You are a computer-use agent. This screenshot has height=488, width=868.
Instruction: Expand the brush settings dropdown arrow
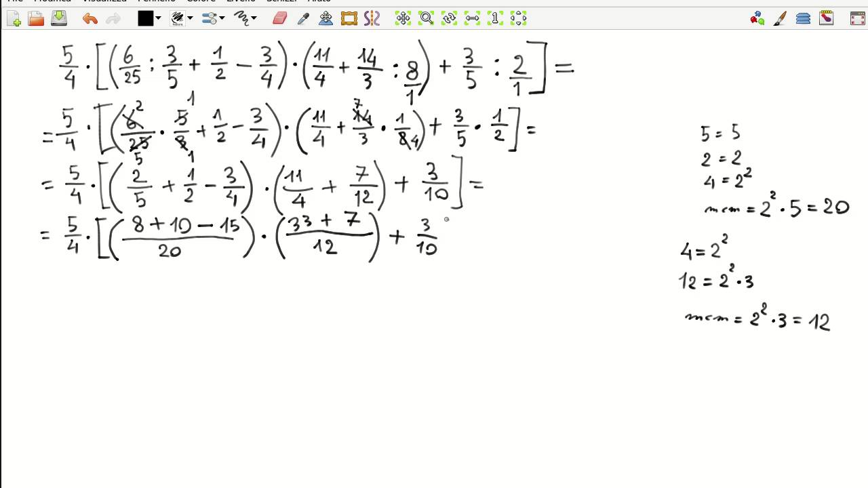[222, 18]
